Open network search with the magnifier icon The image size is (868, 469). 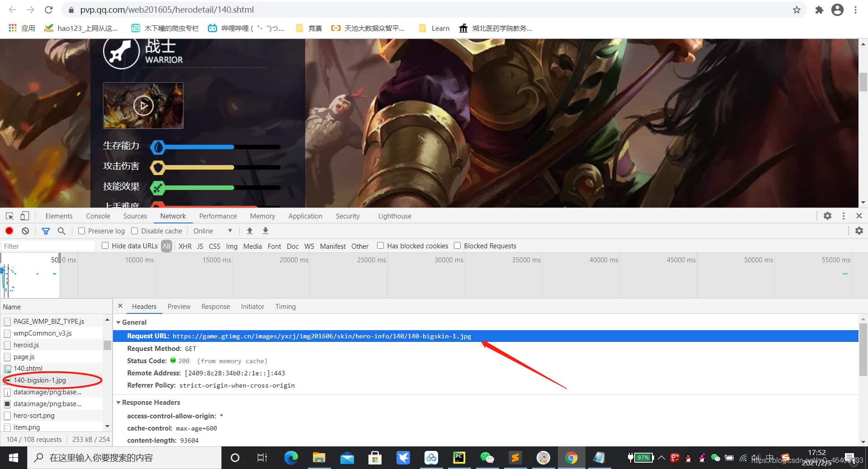(x=61, y=231)
